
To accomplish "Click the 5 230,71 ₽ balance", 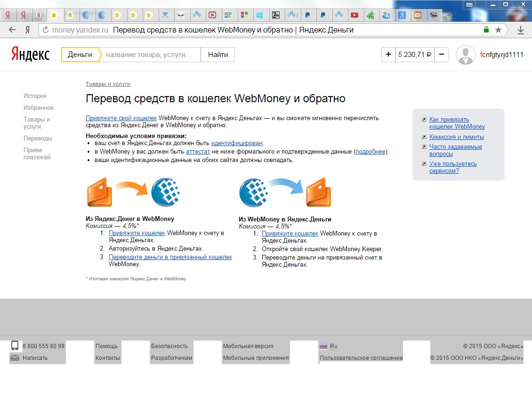I will [x=415, y=54].
